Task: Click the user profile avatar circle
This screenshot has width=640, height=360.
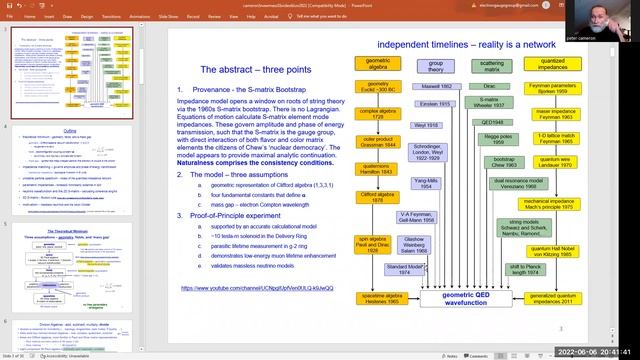Action: click(546, 5)
